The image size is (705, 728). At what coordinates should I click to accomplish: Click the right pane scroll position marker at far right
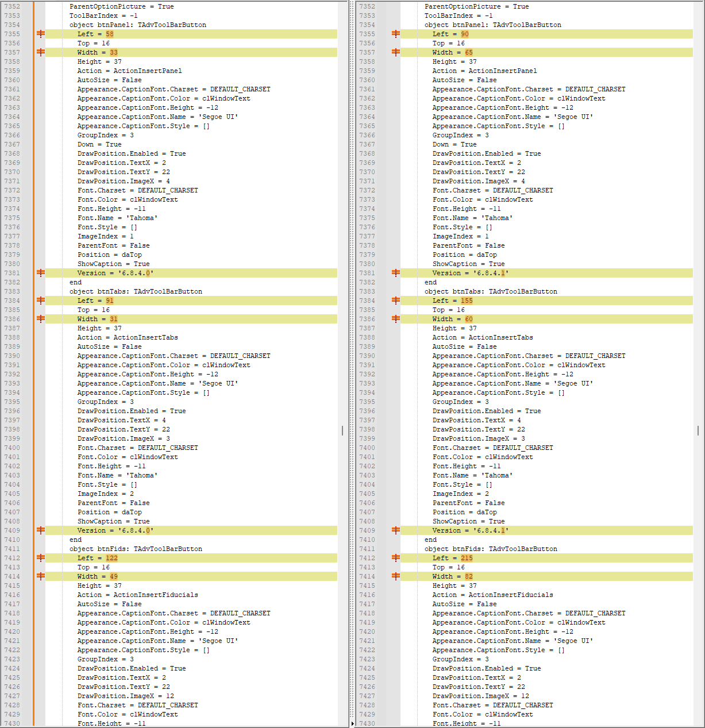(x=698, y=430)
